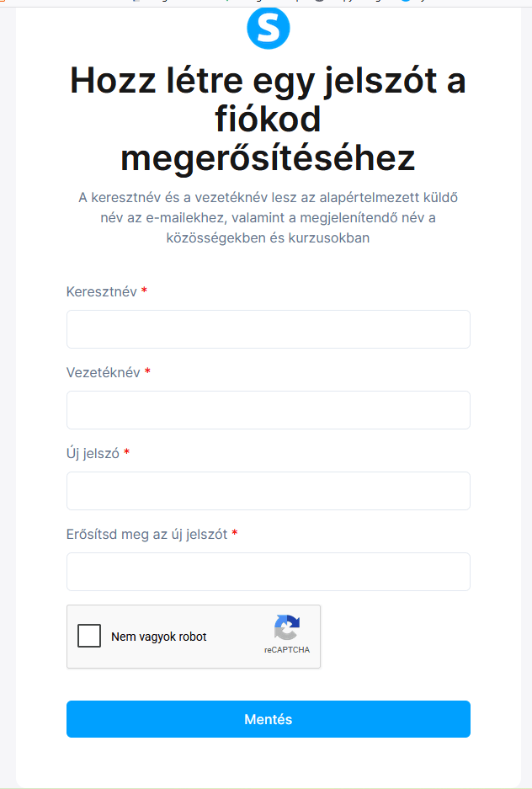Focus the Vezetéknév input field
Screen dimensions: 532x789
click(268, 410)
